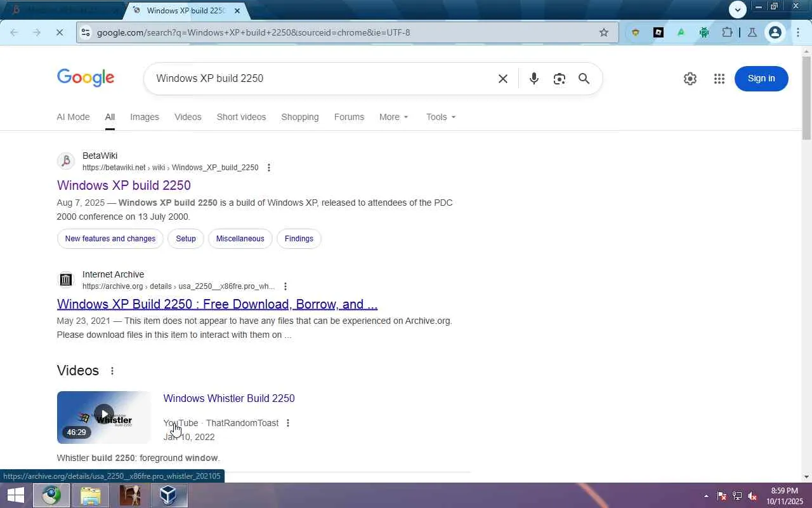Go to the Google homepage logo
The image size is (812, 508).
tap(86, 78)
